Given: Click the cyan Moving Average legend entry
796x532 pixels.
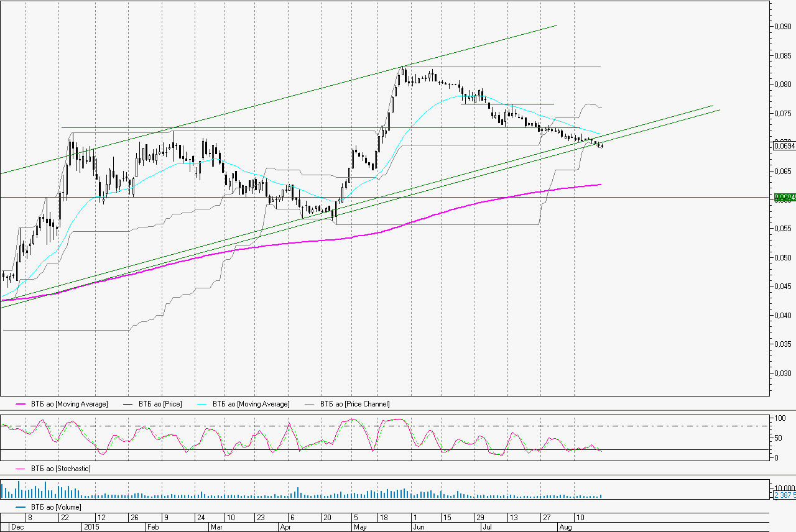Looking at the screenshot, I should 251,404.
